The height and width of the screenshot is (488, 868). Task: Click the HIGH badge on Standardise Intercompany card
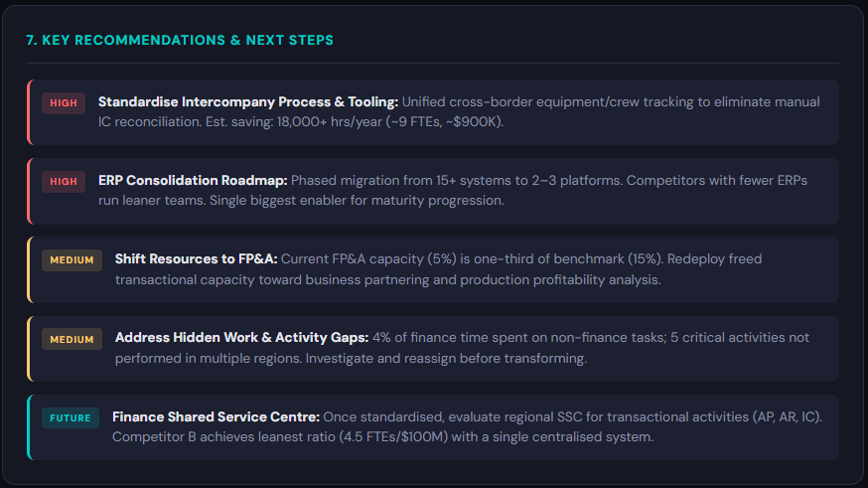[x=64, y=103]
